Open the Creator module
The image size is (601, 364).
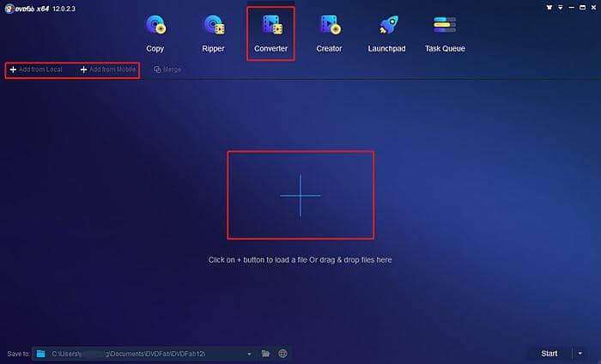click(x=329, y=33)
